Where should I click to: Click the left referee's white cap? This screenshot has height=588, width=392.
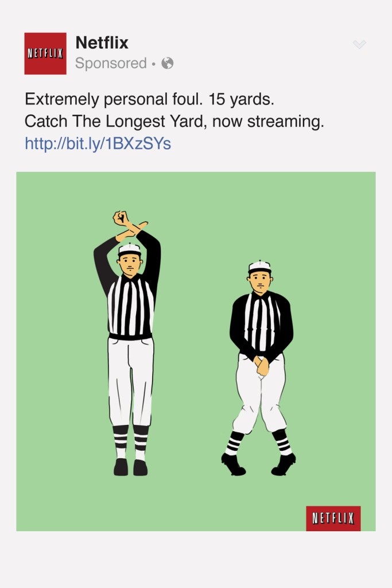click(x=130, y=249)
